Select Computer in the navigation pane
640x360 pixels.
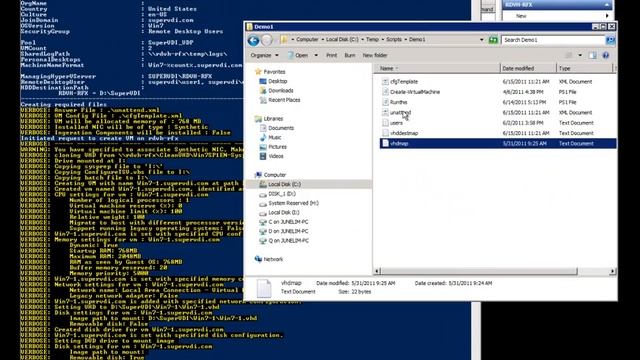coord(275,175)
